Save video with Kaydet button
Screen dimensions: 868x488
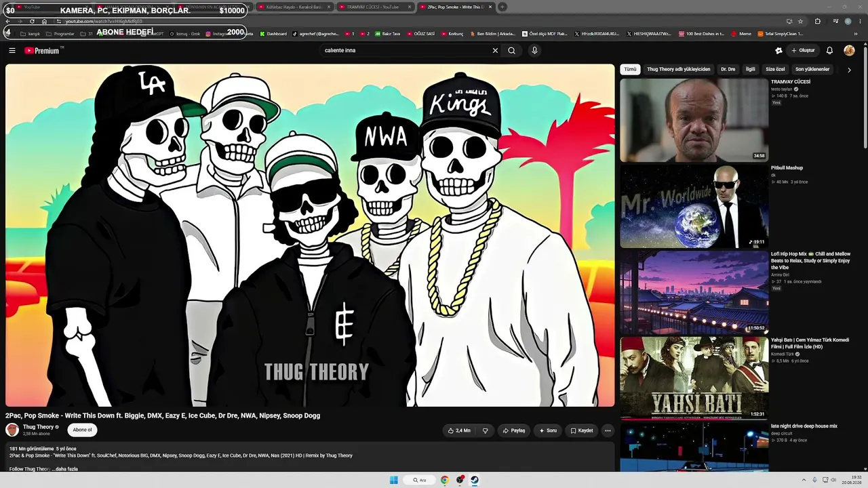tap(582, 430)
